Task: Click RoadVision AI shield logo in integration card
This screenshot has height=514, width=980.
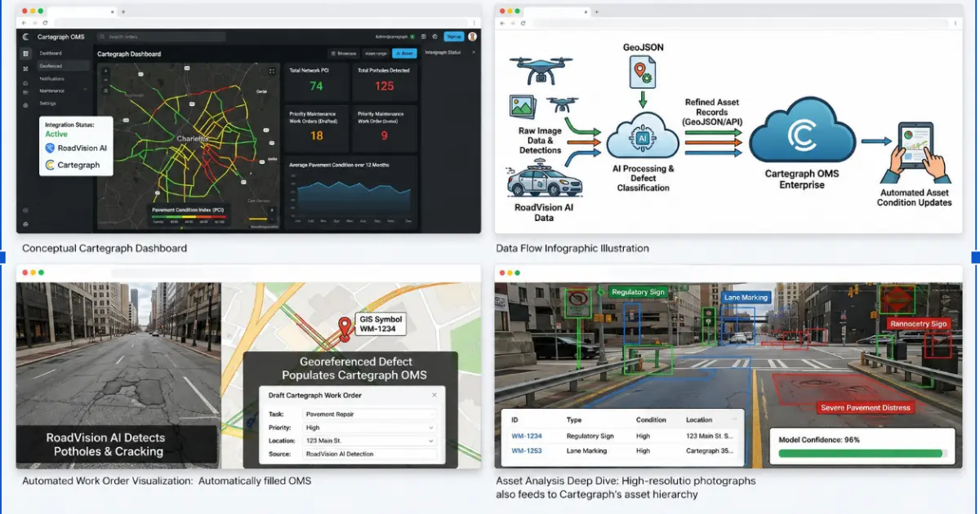Action: [51, 148]
